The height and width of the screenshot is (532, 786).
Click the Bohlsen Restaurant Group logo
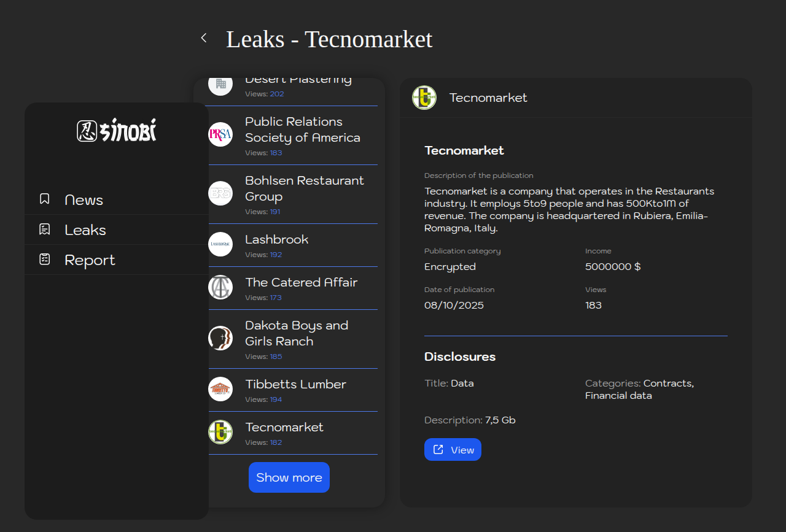pyautogui.click(x=220, y=193)
